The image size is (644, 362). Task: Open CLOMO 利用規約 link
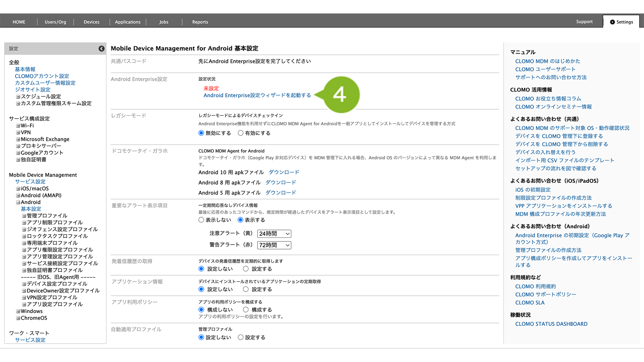pyautogui.click(x=535, y=286)
